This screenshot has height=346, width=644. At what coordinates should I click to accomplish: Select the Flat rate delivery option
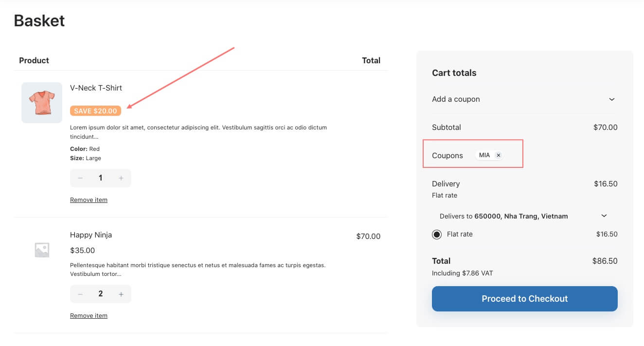point(437,235)
